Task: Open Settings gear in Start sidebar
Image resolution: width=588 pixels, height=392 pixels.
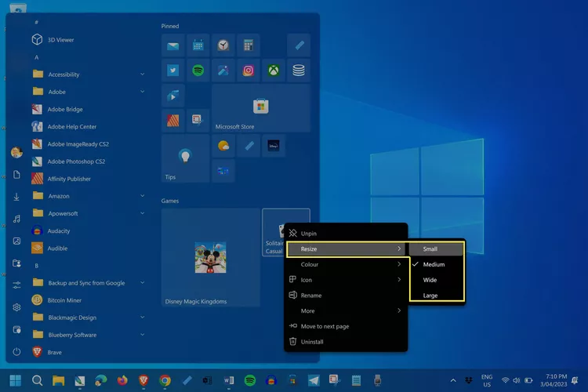Action: (16, 307)
